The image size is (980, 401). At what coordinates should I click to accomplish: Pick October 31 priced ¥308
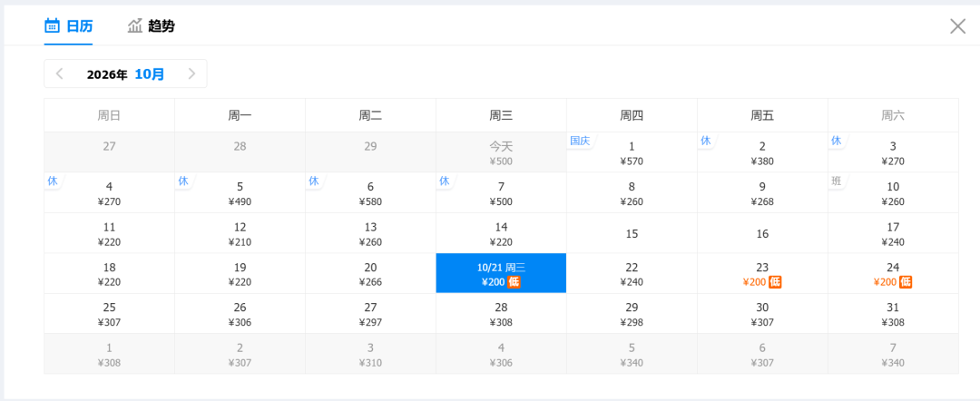893,314
